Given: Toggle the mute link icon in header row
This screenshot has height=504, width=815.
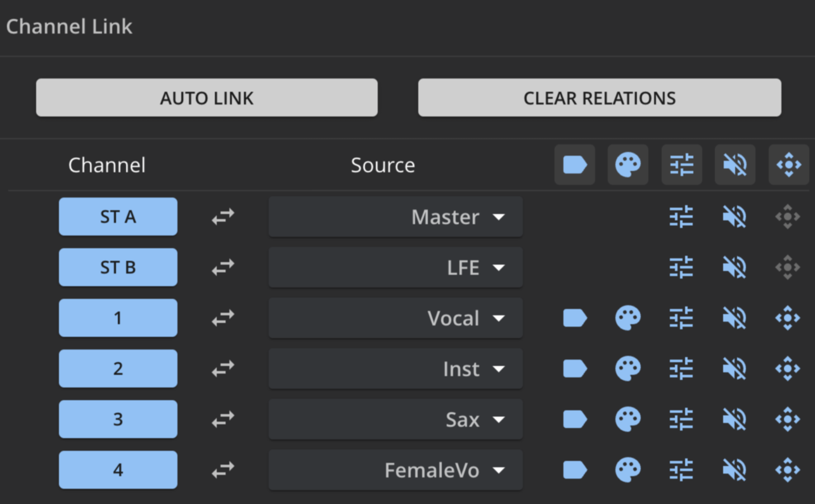Looking at the screenshot, I should (x=735, y=165).
